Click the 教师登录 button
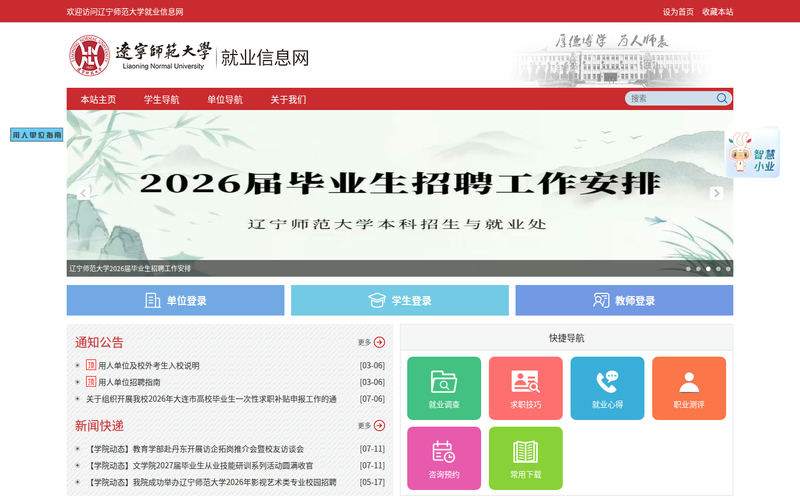Image resolution: width=800 pixels, height=500 pixels. (624, 300)
